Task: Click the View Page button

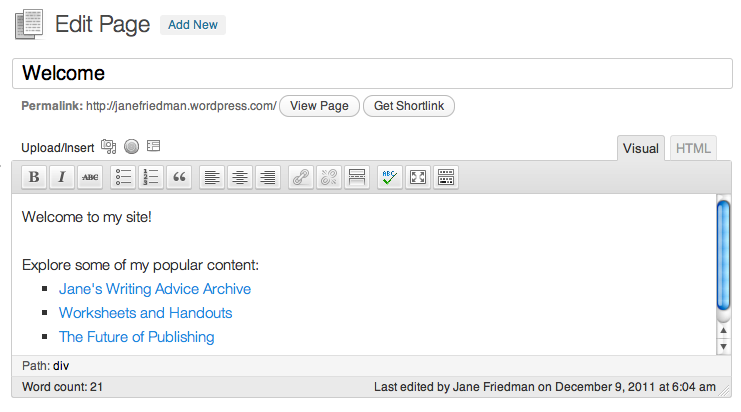Action: pos(319,106)
